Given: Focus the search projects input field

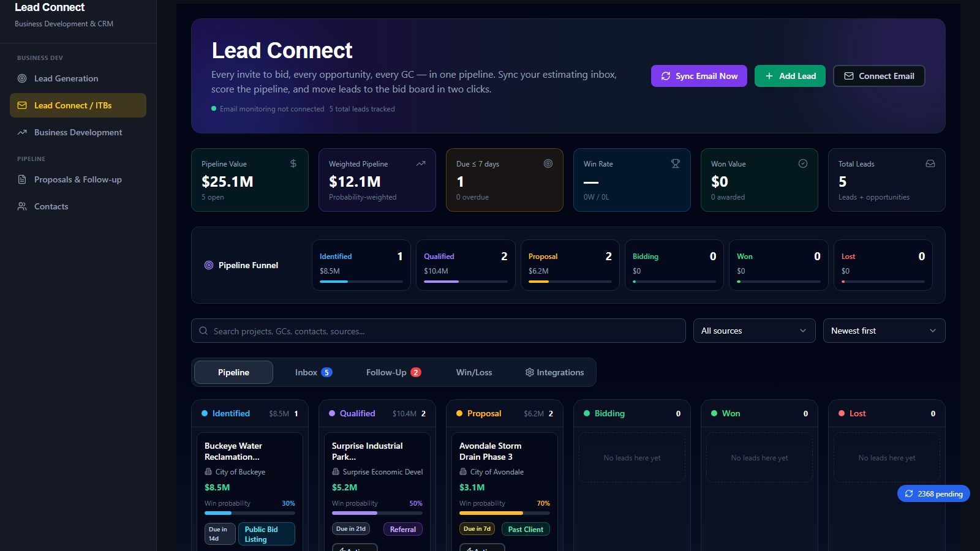Looking at the screenshot, I should click(x=439, y=331).
